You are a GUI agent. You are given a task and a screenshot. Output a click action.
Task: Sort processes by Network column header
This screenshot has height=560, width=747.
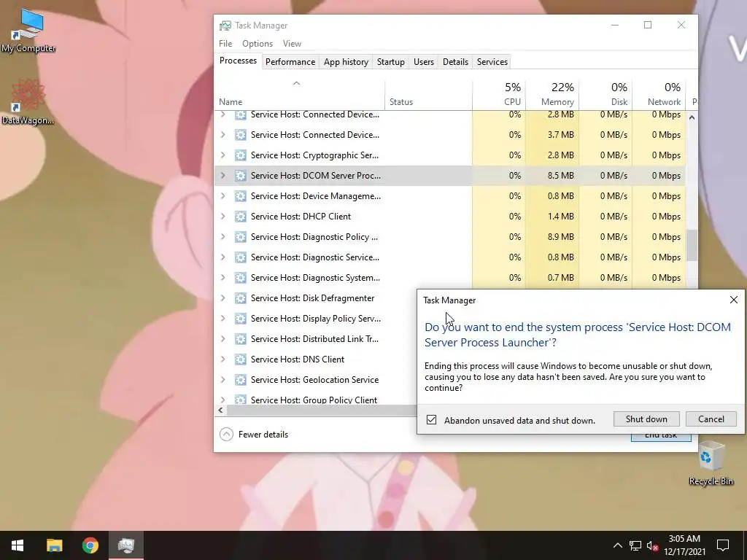[x=659, y=95]
